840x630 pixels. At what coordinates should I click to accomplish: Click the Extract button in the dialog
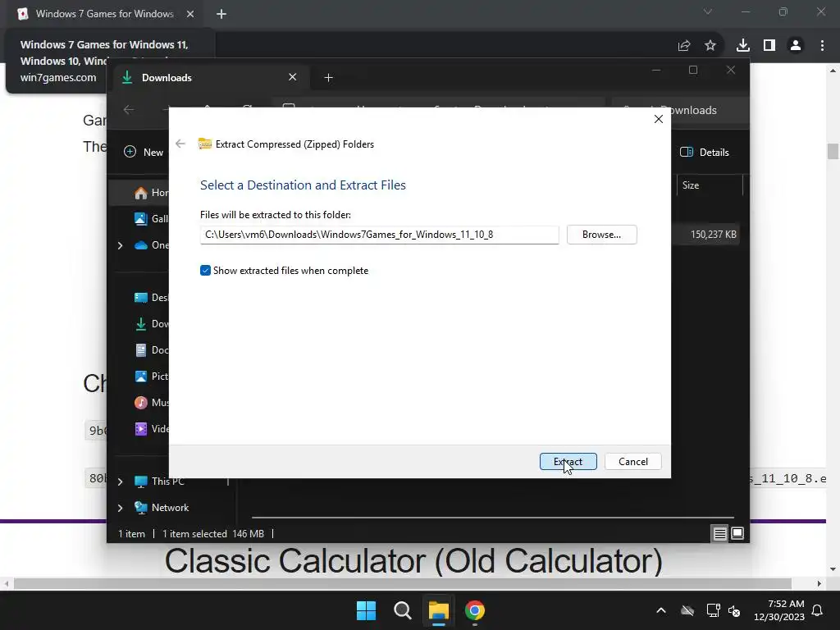pos(568,461)
